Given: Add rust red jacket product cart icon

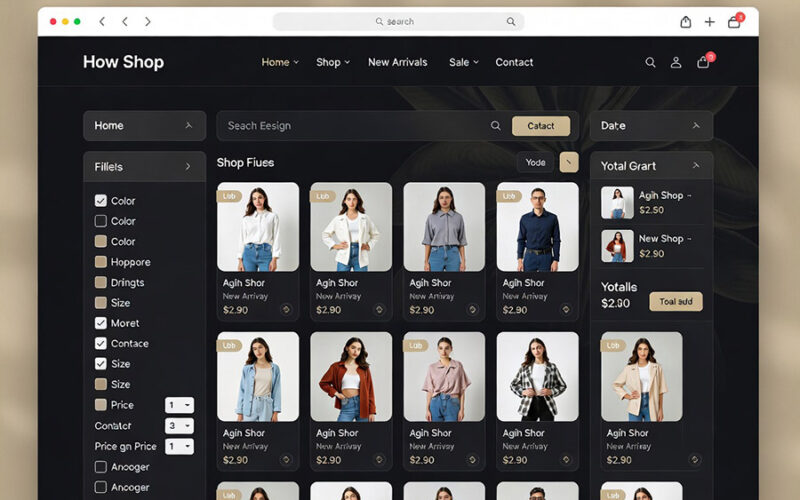Looking at the screenshot, I should pos(379,460).
